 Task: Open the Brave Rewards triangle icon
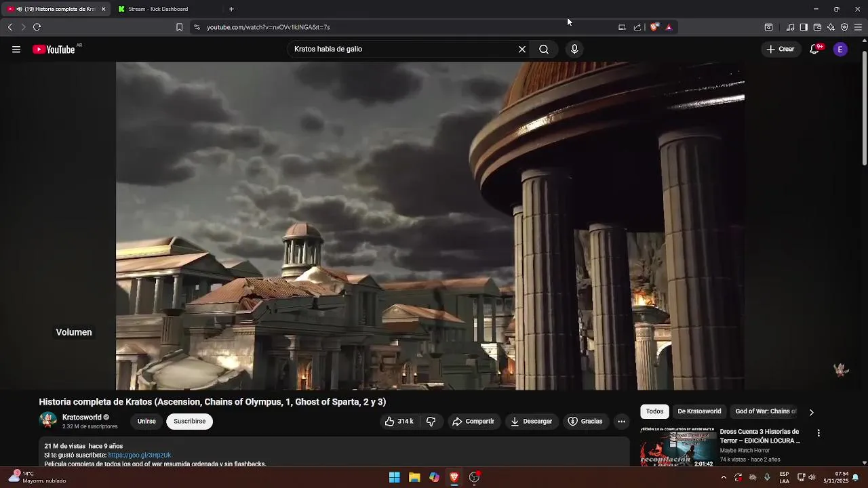[x=669, y=27]
